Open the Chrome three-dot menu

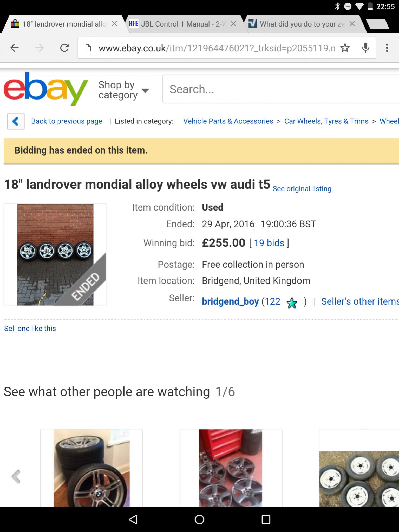387,48
